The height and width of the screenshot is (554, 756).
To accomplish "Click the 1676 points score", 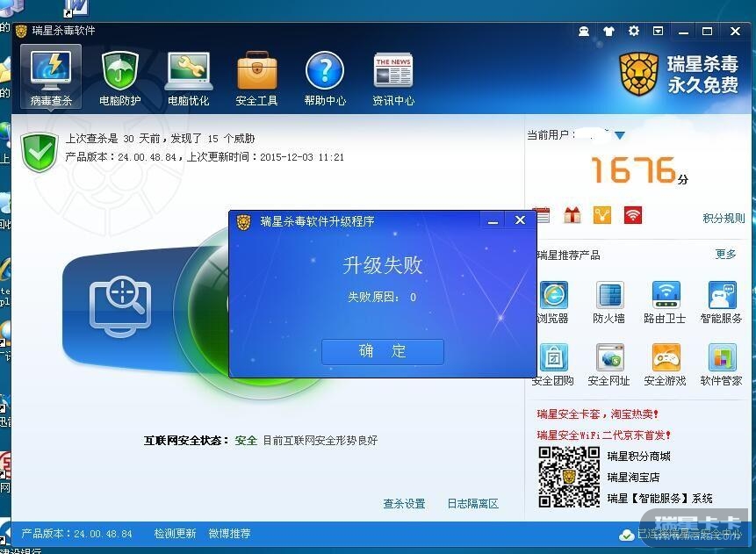I will pyautogui.click(x=634, y=169).
